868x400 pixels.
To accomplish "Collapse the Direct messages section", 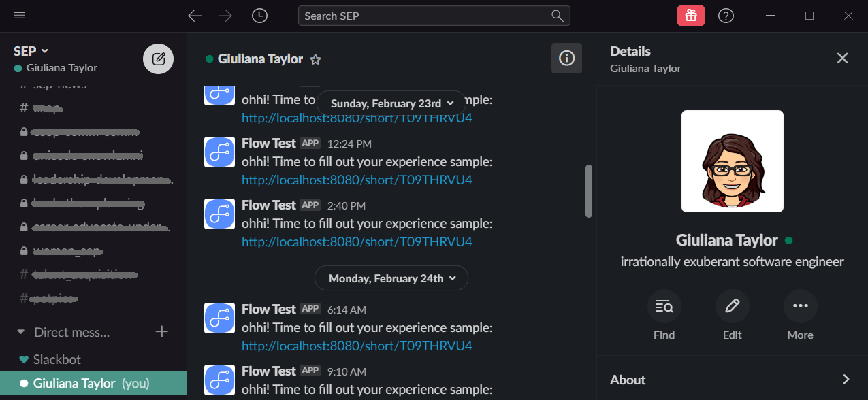I will coord(20,332).
